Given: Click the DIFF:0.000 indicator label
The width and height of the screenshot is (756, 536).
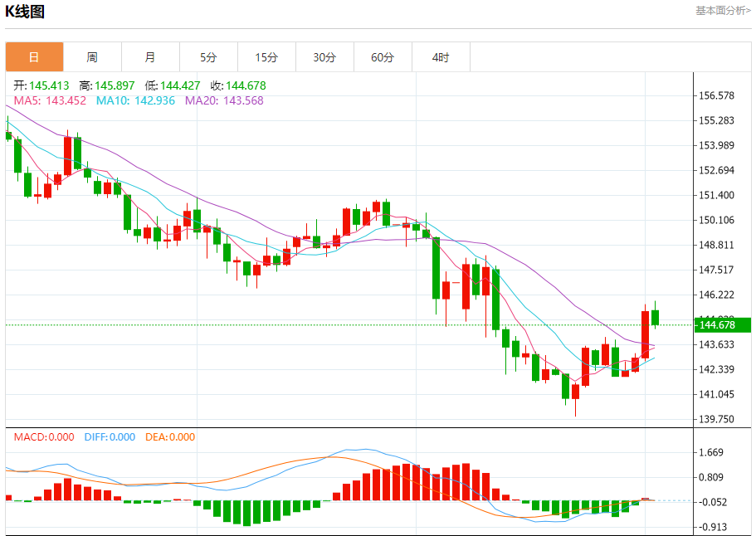Looking at the screenshot, I should coord(110,437).
